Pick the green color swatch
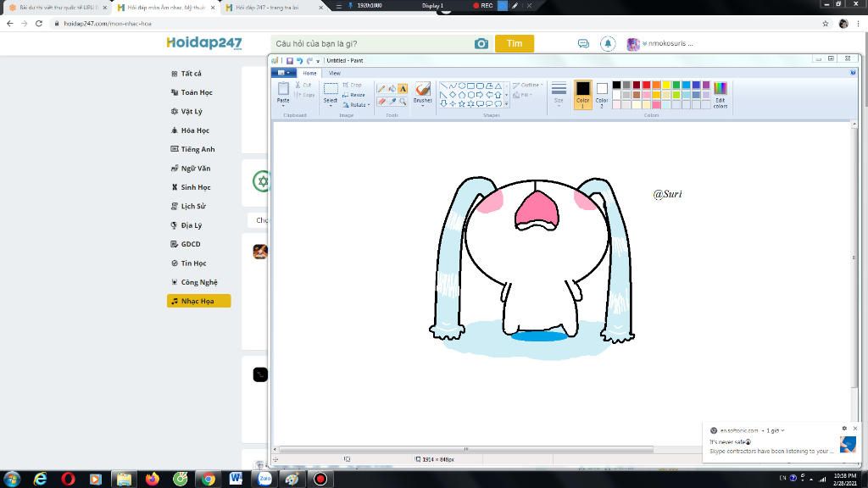The image size is (868, 488). (x=676, y=85)
